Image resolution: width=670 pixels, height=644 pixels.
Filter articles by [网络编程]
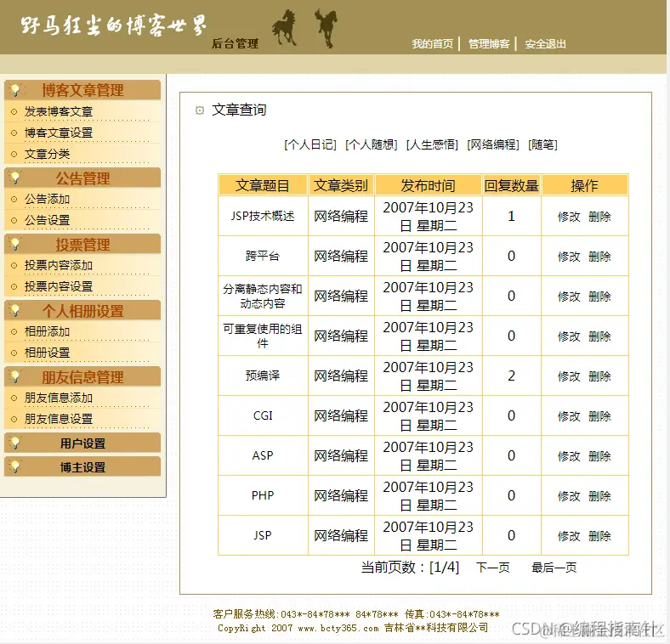coord(493,144)
